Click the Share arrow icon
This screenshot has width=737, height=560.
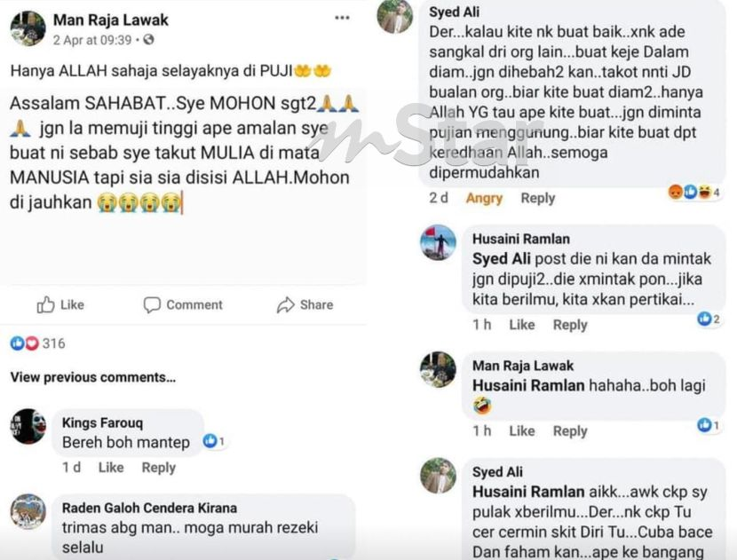pos(285,305)
